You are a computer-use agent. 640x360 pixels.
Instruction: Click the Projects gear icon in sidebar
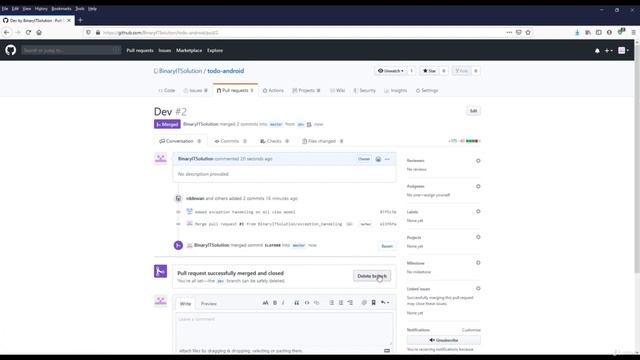click(478, 237)
